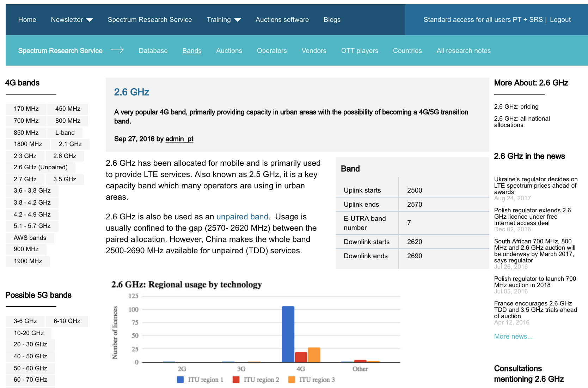The height and width of the screenshot is (388, 588).
Task: Follow the unpaired band link
Action: (242, 217)
